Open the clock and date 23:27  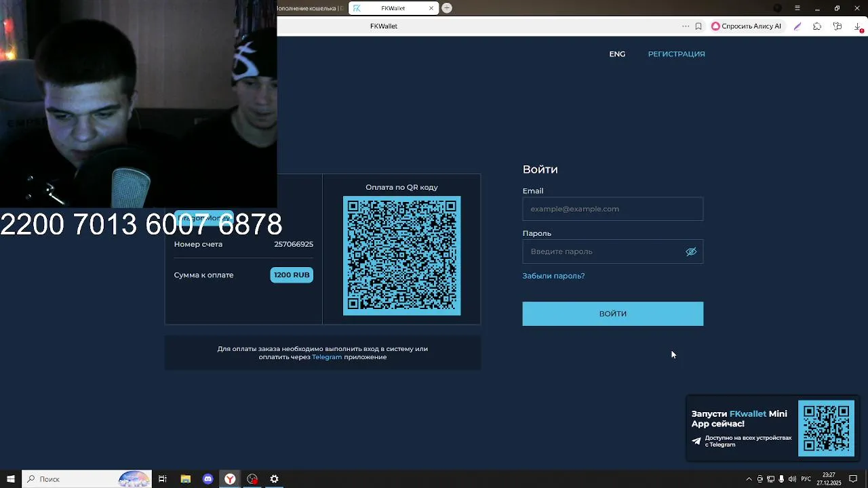[x=829, y=479]
